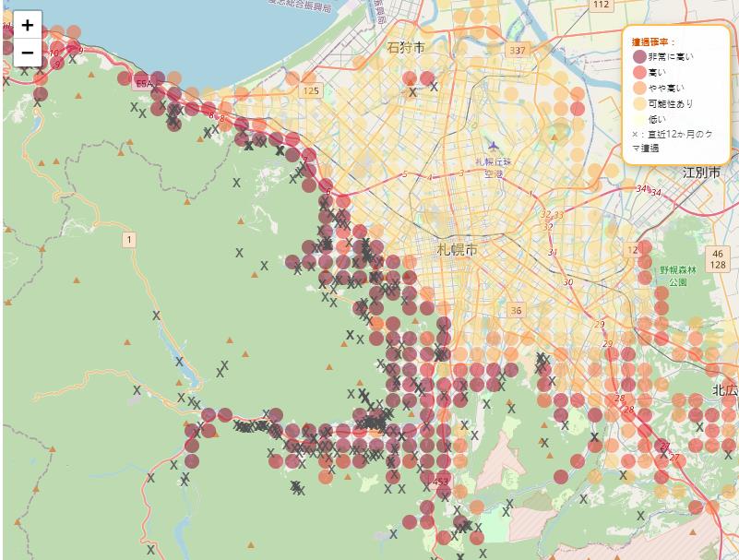This screenshot has height=560, width=739.
Task: Click the zoom out minus button
Action: 27,53
